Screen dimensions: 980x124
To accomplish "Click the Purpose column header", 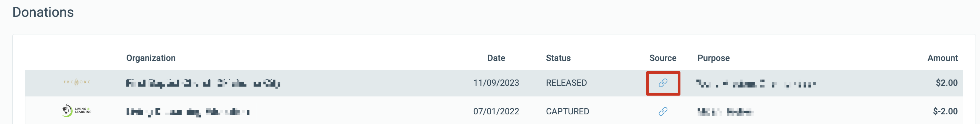I will (713, 58).
